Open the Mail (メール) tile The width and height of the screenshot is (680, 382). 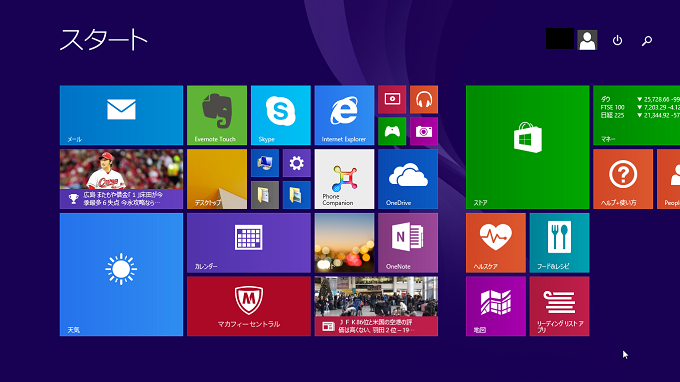click(x=121, y=115)
